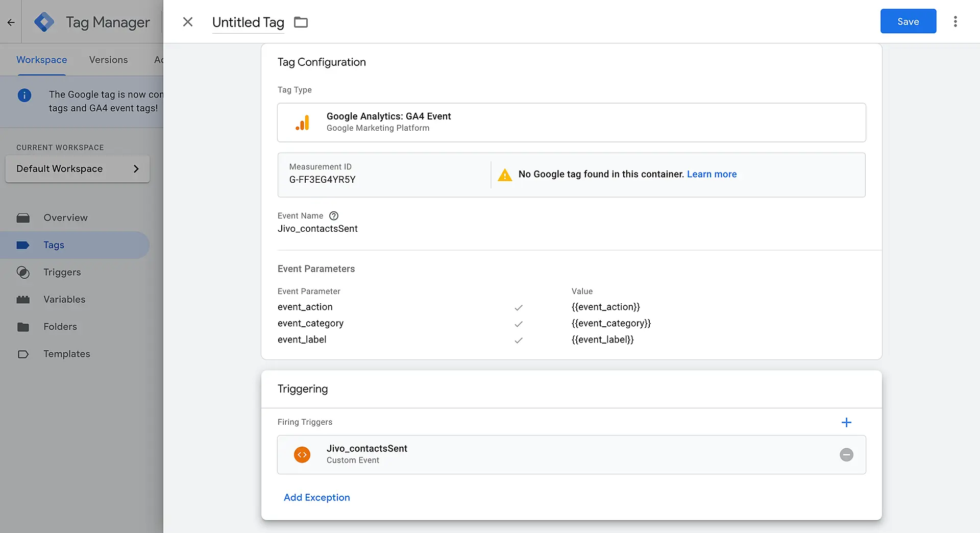Rename the Untitled Tag title field

click(248, 22)
